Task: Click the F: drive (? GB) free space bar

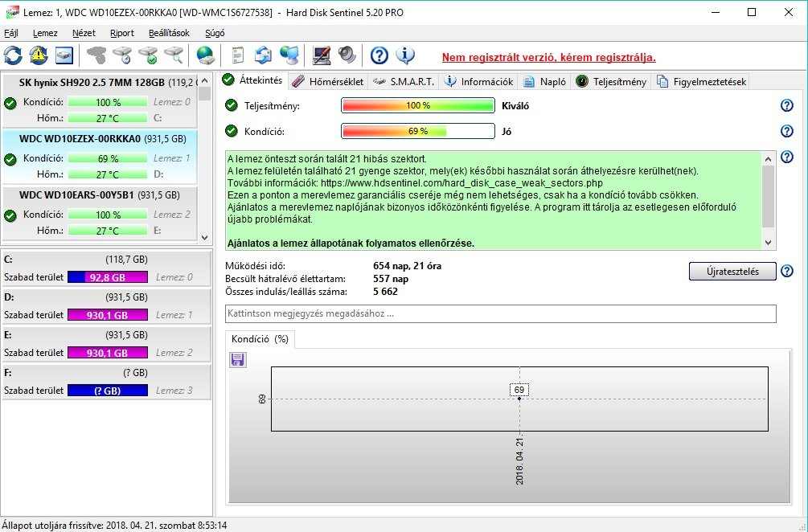Action: 108,391
